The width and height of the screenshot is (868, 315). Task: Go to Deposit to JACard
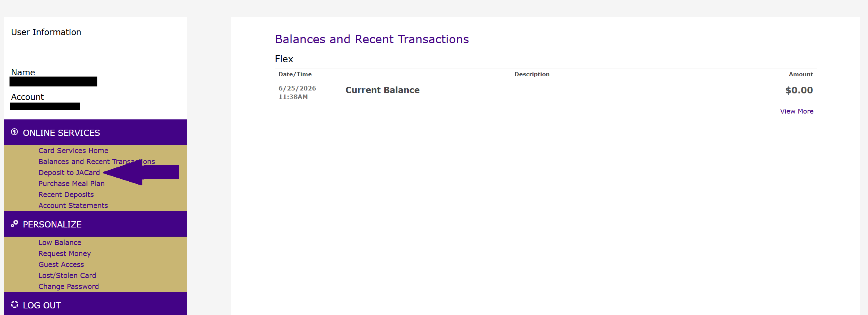click(x=69, y=173)
